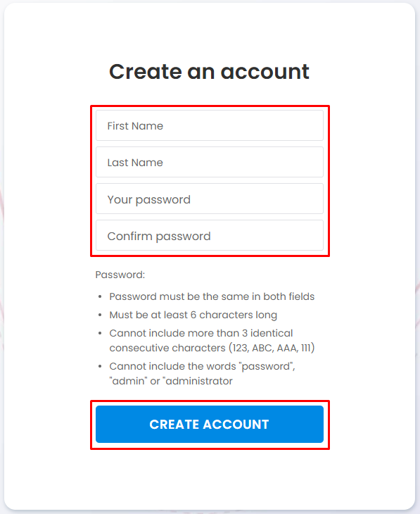Click the 'Password:' rules label
This screenshot has height=514, width=420.
tap(120, 275)
